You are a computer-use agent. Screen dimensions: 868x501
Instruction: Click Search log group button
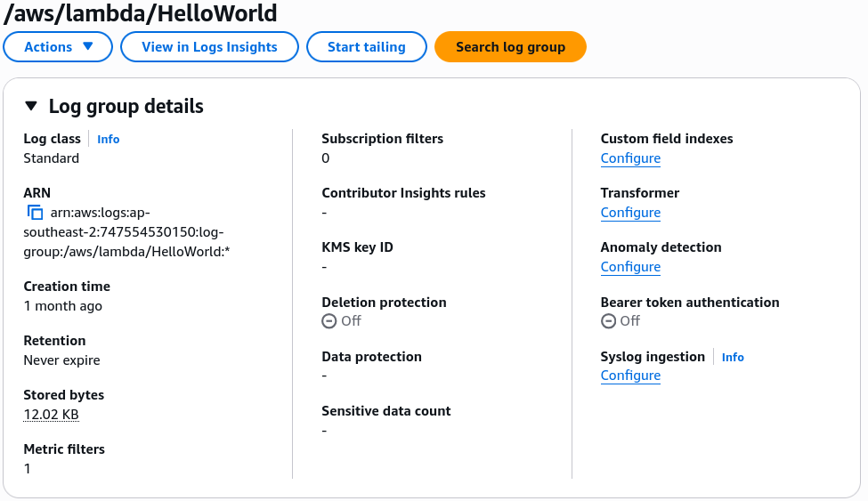tap(510, 47)
